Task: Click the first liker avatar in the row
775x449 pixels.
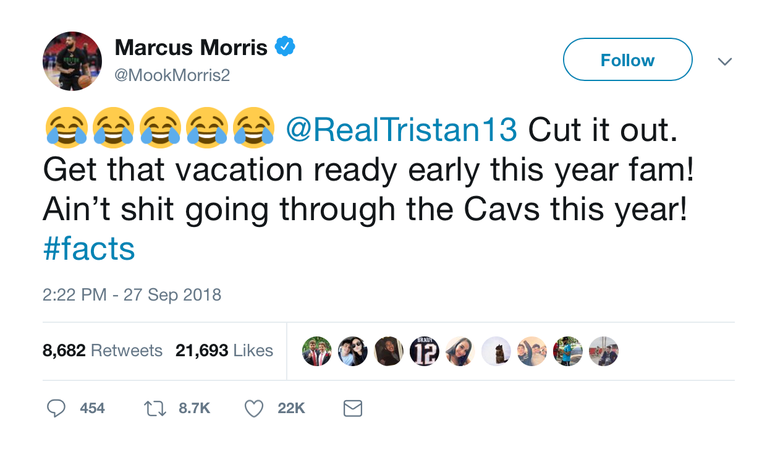Action: 316,351
